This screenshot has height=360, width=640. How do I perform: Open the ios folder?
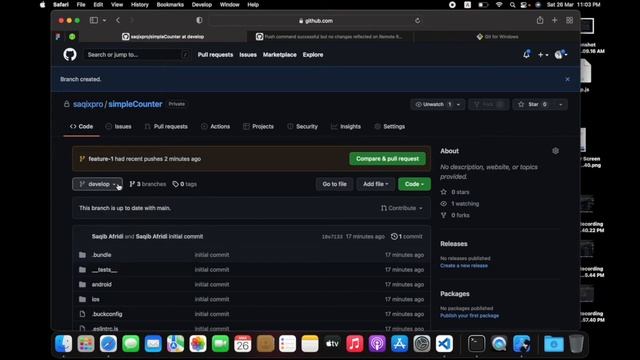[x=96, y=299]
